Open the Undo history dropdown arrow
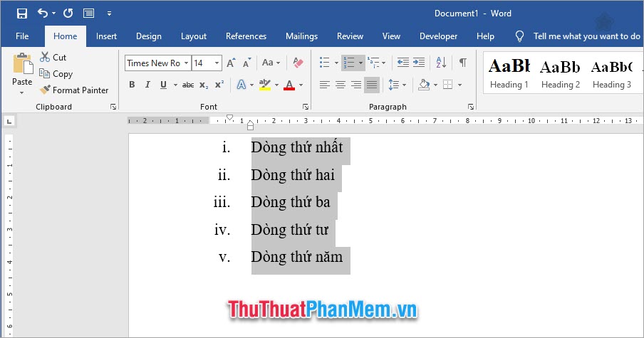Image resolution: width=644 pixels, height=338 pixels. point(54,14)
